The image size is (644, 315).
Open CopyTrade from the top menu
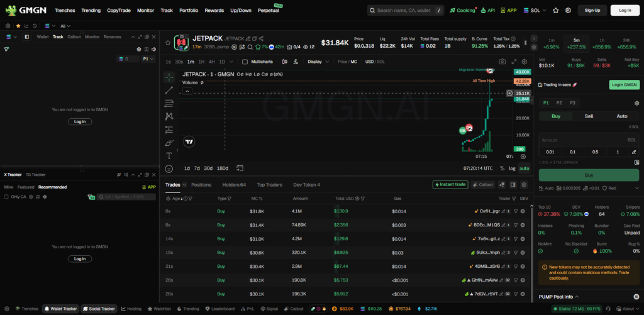pos(119,10)
